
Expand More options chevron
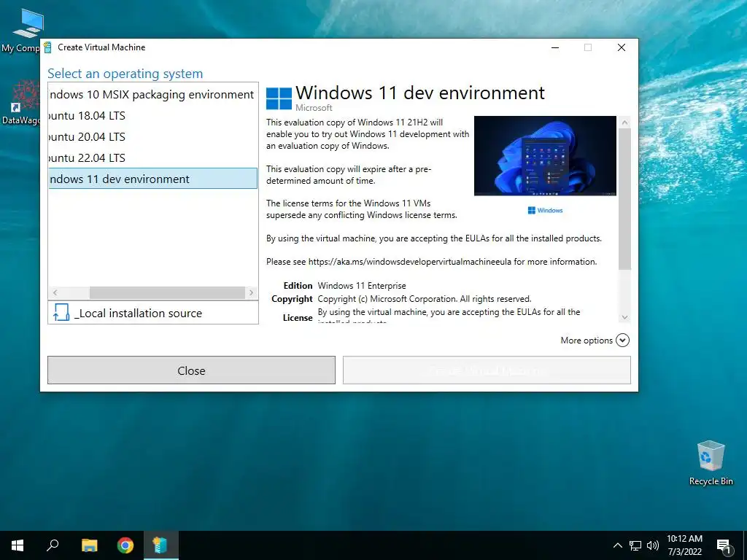pos(622,340)
